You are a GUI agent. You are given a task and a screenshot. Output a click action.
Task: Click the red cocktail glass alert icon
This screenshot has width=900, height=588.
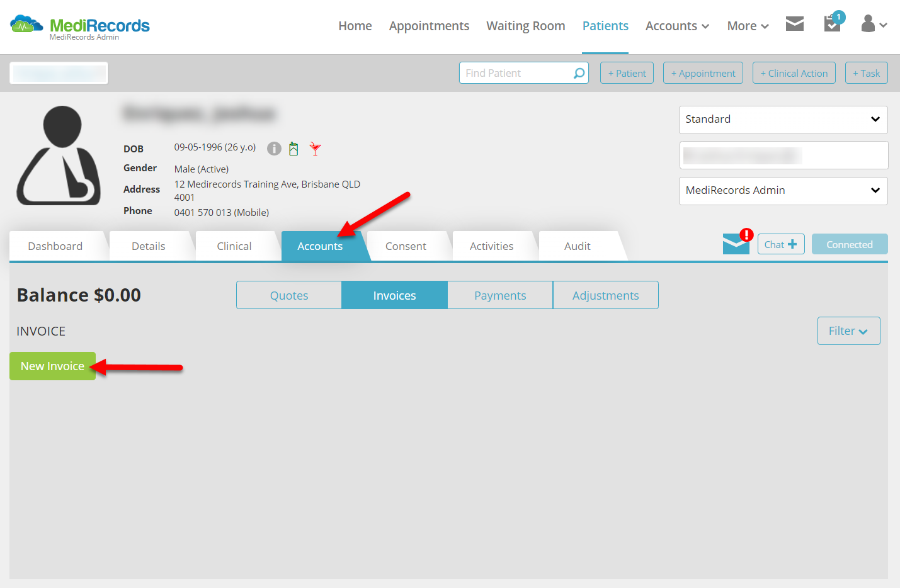[316, 149]
